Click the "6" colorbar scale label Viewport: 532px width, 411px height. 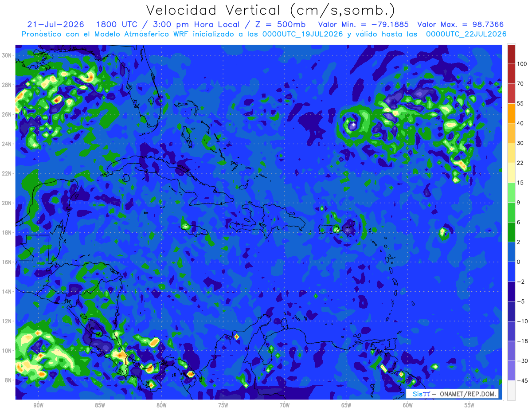(519, 222)
